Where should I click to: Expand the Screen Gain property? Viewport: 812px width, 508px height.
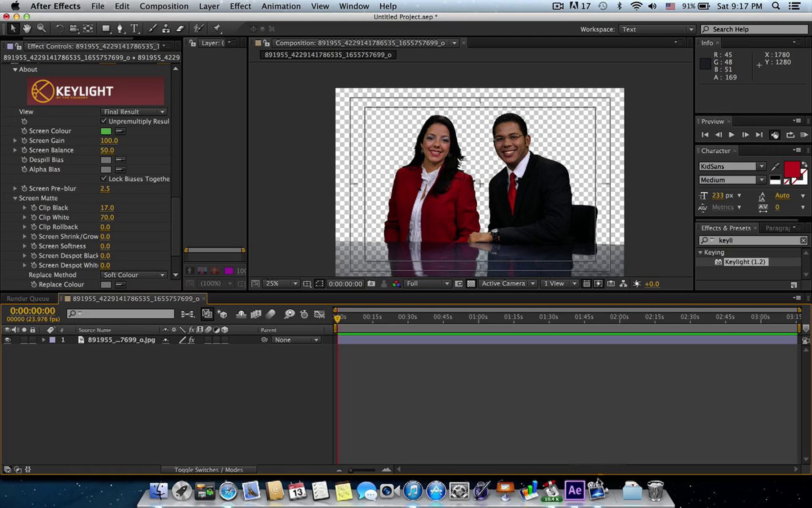(15, 140)
